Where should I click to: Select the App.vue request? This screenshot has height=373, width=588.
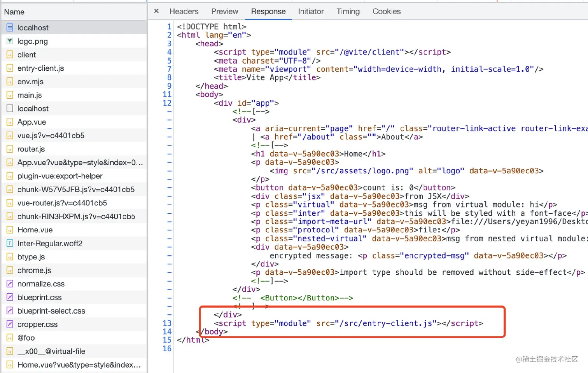tap(73, 122)
